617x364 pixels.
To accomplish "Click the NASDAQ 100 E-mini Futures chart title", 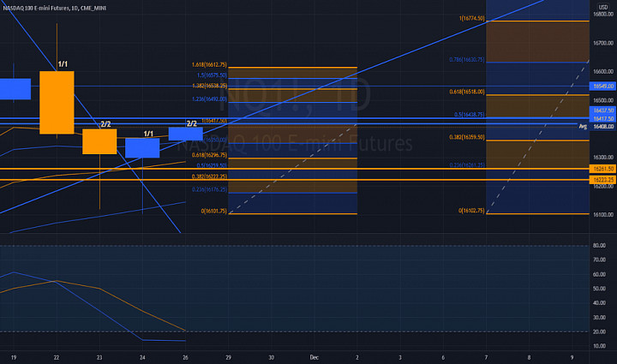I will tap(54, 8).
